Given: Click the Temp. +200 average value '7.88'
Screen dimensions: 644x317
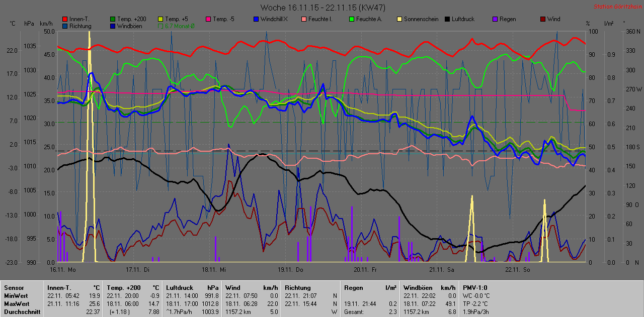Looking at the screenshot, I should pos(153,312).
